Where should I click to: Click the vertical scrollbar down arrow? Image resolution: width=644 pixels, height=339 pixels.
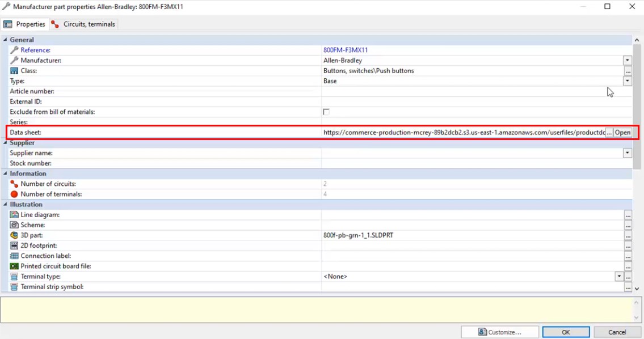click(637, 288)
